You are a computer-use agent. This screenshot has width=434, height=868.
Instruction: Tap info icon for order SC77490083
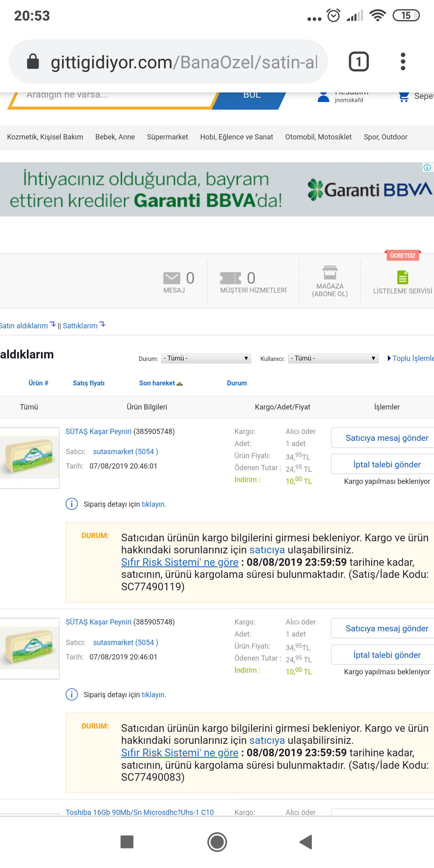coord(72,694)
